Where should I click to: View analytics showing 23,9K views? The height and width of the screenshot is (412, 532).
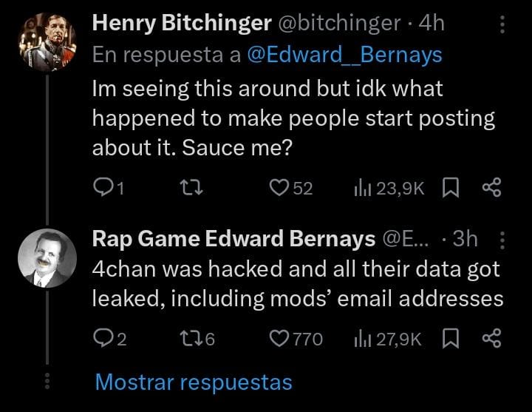(389, 188)
